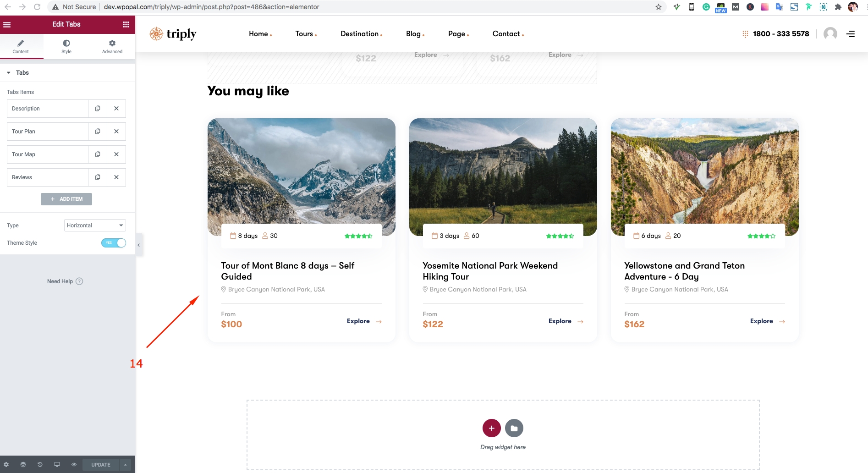This screenshot has width=868, height=473.
Task: Switch to the Advanced tab
Action: click(x=112, y=46)
